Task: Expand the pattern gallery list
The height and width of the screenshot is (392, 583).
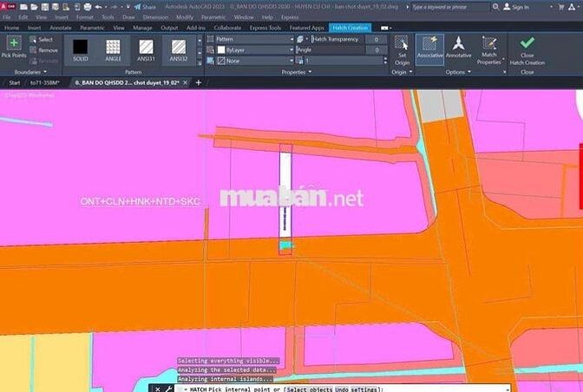Action: tap(200, 62)
